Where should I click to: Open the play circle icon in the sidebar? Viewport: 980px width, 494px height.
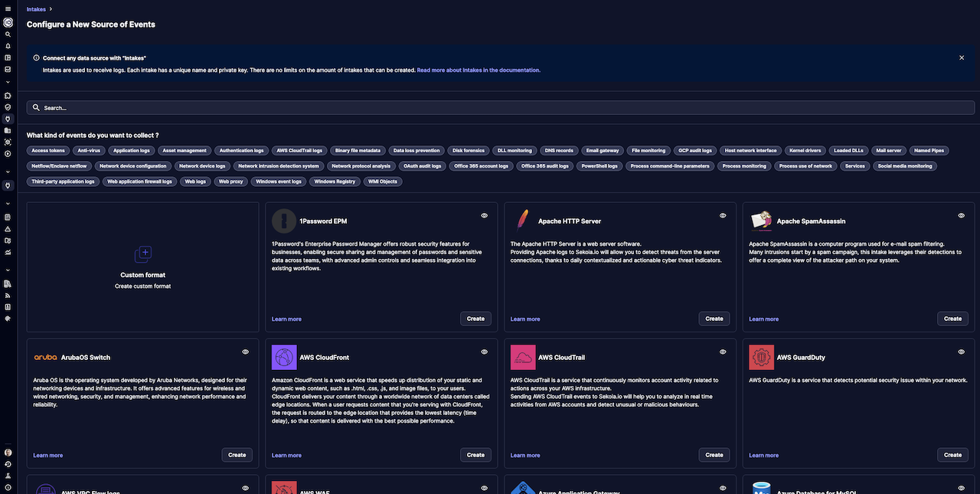[x=8, y=154]
